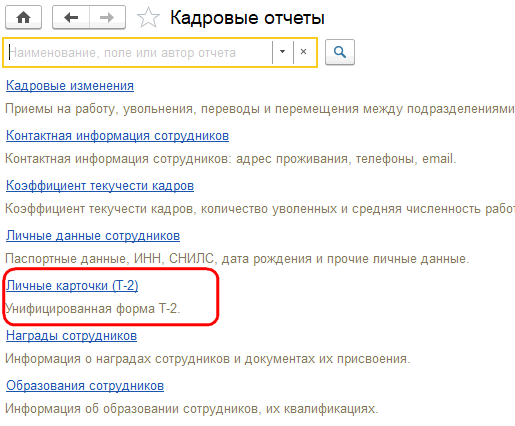Open Контактная информация сотрудников report
Viewport: 515px width, 426px height.
coord(117,136)
